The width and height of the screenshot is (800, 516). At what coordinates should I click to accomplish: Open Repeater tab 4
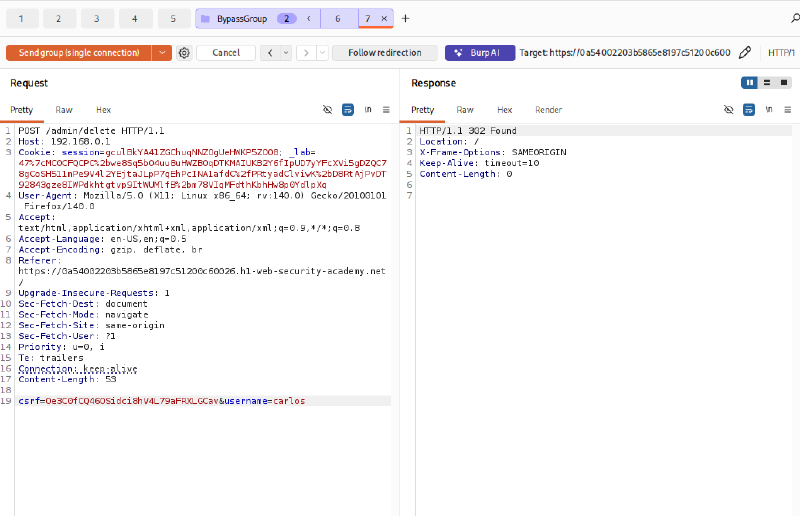click(136, 19)
